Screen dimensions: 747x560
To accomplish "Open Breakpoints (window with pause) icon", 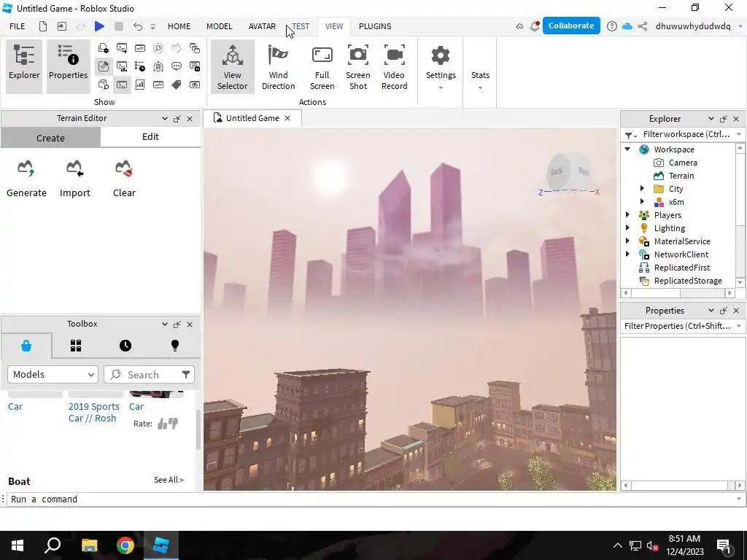I will tap(194, 66).
